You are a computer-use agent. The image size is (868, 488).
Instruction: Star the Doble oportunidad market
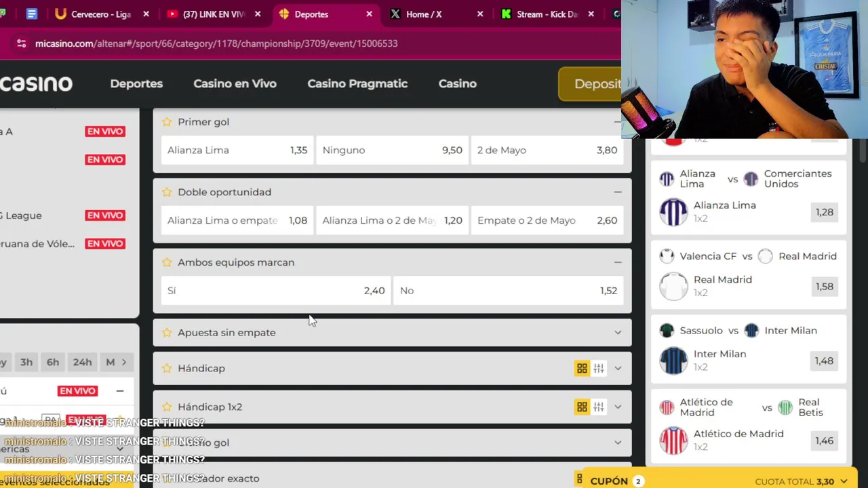pos(167,192)
